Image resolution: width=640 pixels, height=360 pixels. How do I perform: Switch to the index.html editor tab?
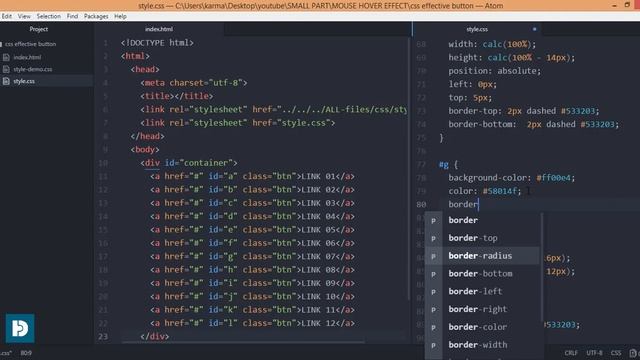click(159, 29)
